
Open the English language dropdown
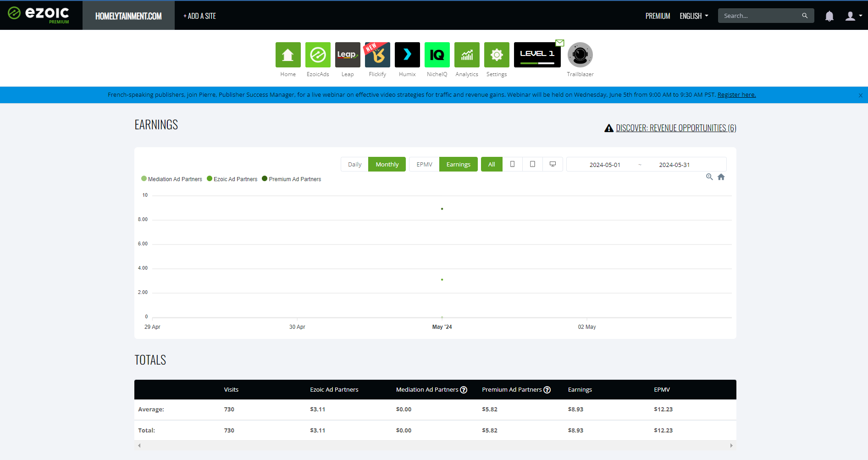coord(694,16)
